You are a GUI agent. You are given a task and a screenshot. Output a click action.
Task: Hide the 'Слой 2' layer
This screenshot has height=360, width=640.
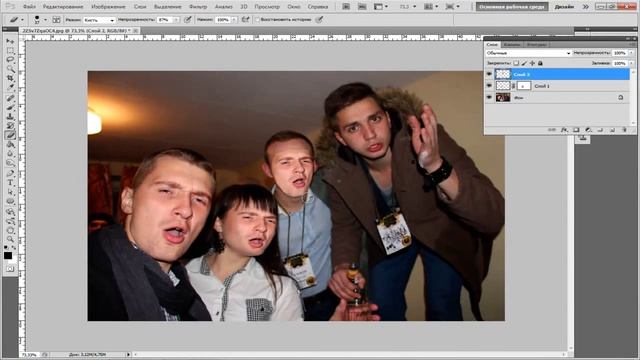point(489,74)
